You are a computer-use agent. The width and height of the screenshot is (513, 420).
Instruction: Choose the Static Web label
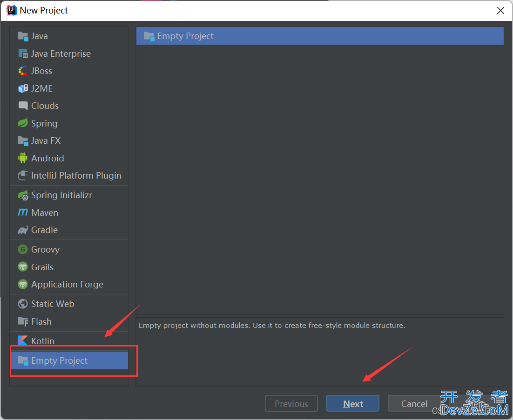[53, 304]
